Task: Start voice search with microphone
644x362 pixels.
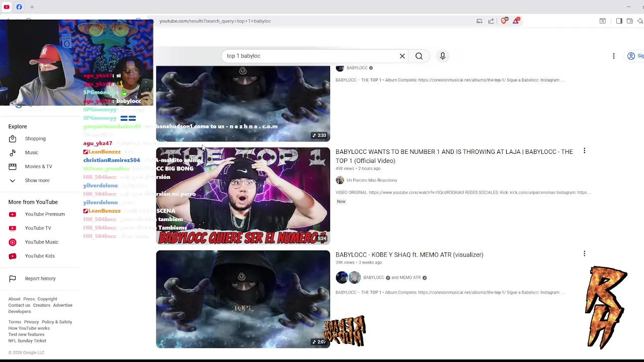Action: pyautogui.click(x=443, y=56)
